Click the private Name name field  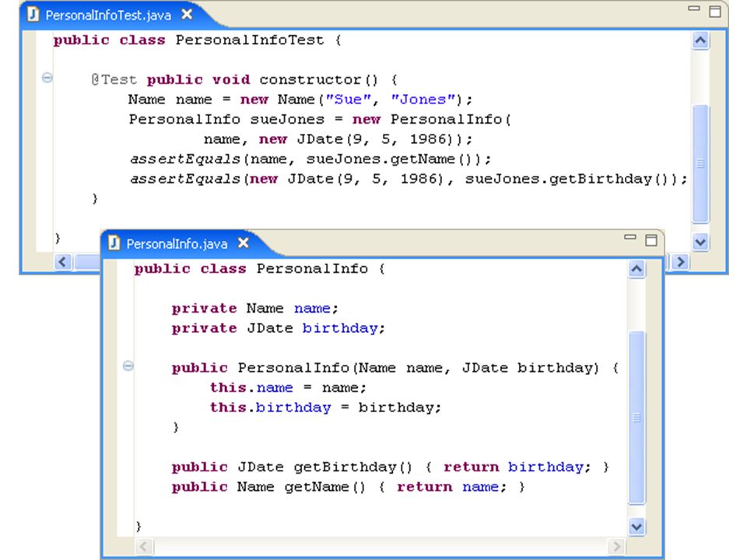tap(255, 308)
